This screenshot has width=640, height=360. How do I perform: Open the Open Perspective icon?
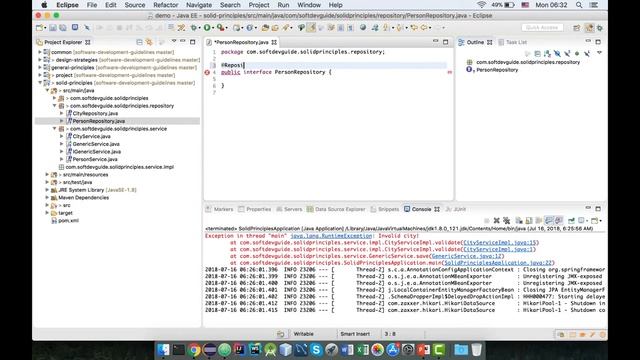[577, 28]
